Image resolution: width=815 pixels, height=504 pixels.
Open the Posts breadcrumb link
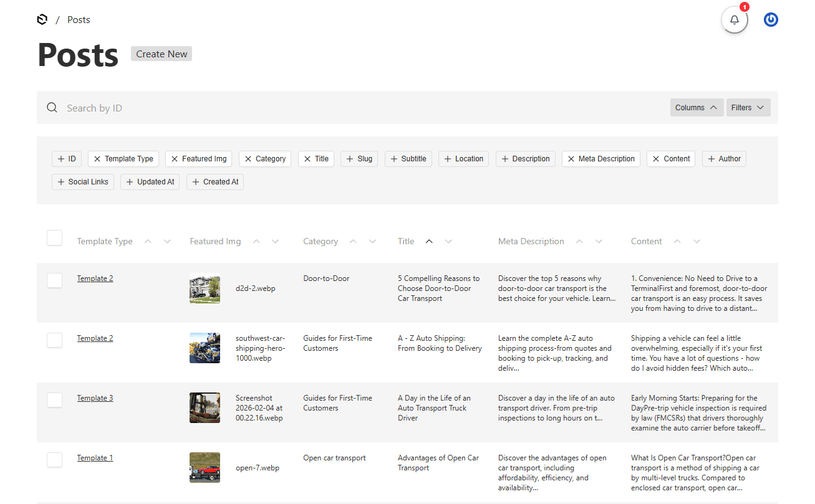79,20
